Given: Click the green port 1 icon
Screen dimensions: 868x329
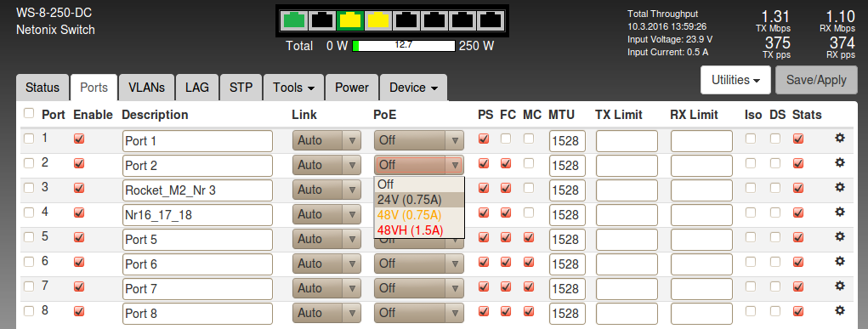Looking at the screenshot, I should click(x=294, y=21).
